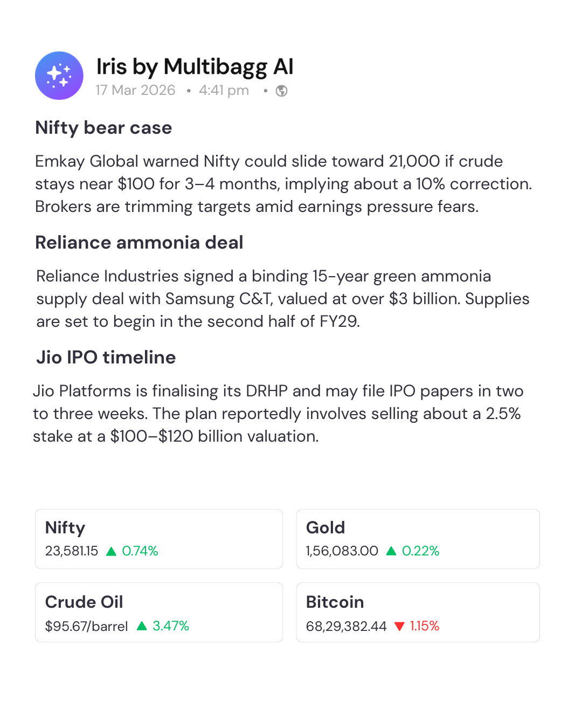Click Bitcoin's 1.15% change value
The width and height of the screenshot is (582, 728).
tap(425, 626)
